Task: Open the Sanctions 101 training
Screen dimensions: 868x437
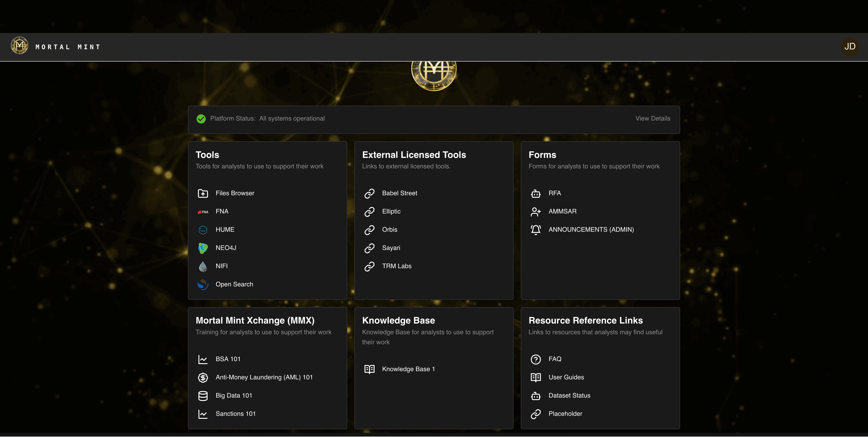Action: click(x=235, y=414)
